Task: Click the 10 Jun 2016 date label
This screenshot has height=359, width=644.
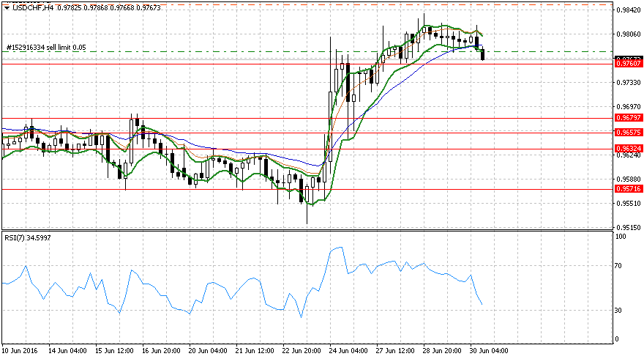Action: point(19,351)
